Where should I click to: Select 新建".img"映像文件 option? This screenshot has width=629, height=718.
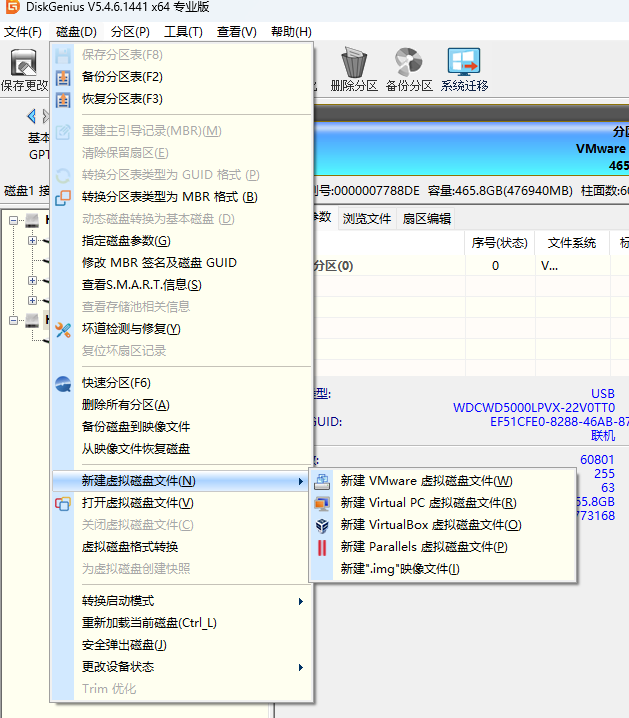(399, 569)
